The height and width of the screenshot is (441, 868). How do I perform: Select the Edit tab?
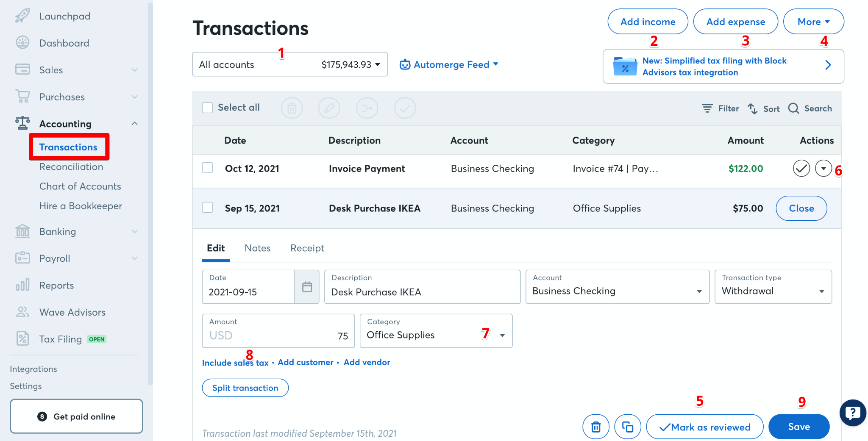(216, 248)
